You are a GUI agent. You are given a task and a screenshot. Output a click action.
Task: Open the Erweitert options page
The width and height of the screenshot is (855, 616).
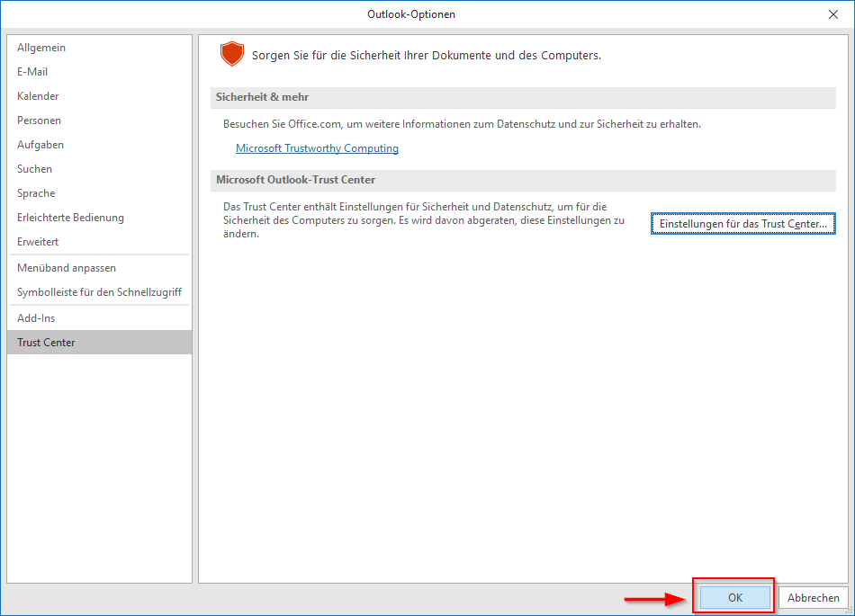click(38, 242)
